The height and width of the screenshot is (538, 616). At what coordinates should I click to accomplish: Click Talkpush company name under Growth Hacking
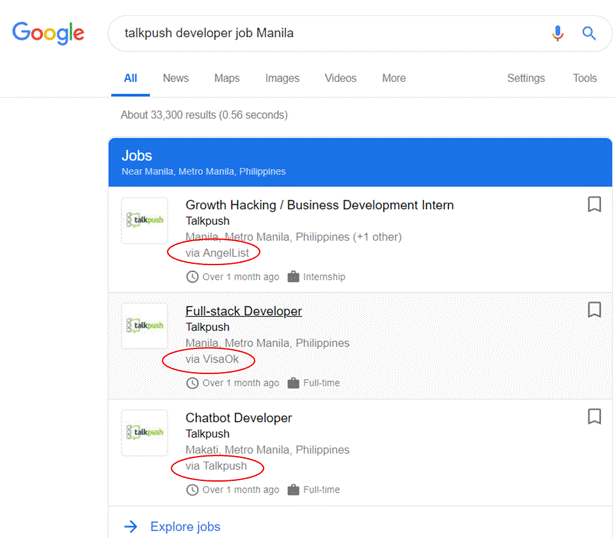click(x=207, y=221)
